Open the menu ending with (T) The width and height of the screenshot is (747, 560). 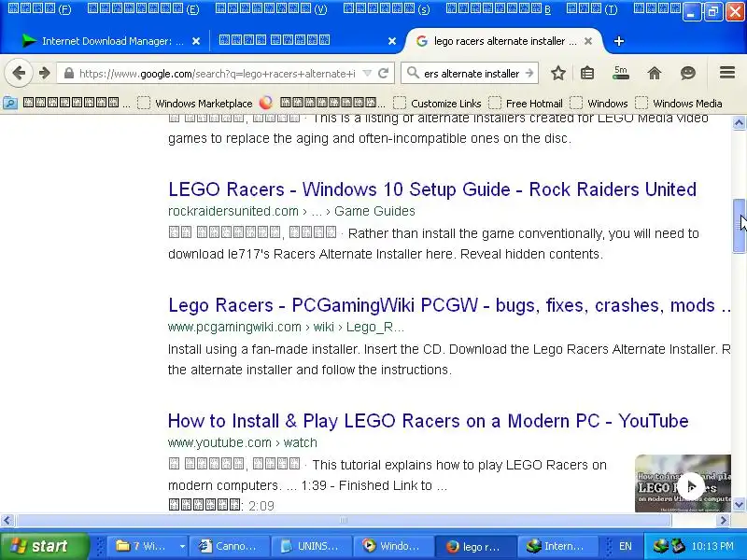pos(592,9)
